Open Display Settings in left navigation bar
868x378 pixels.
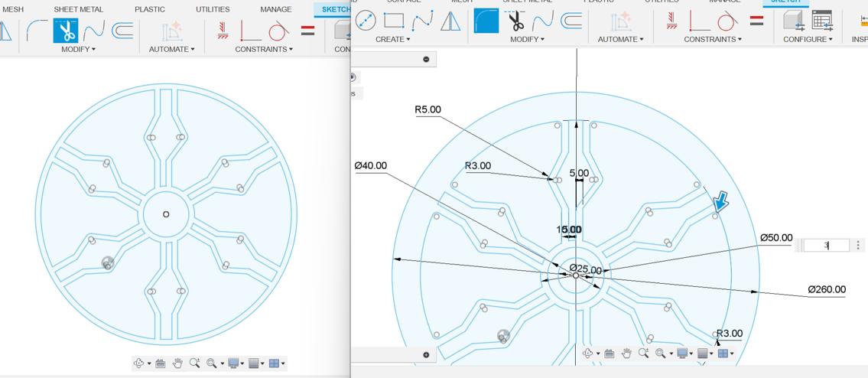click(x=236, y=363)
